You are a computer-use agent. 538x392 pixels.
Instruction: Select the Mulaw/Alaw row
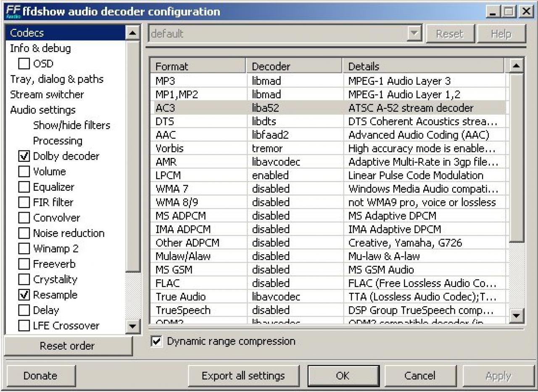pyautogui.click(x=328, y=256)
